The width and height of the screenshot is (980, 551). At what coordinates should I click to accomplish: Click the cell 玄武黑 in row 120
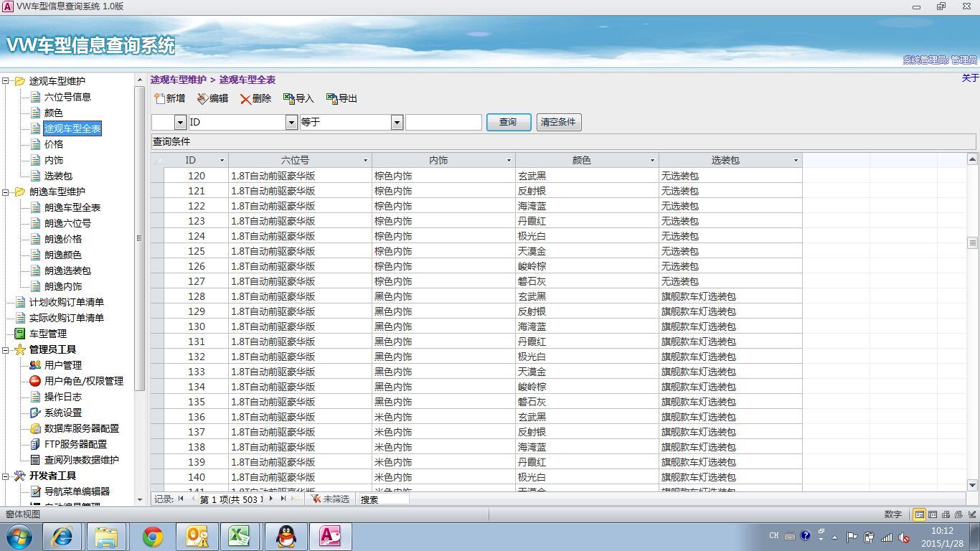pos(587,176)
